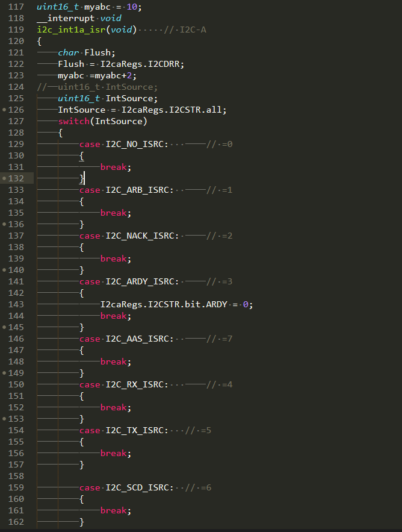
Task: Click the gutter dot next to line 136
Action: (x=5, y=224)
